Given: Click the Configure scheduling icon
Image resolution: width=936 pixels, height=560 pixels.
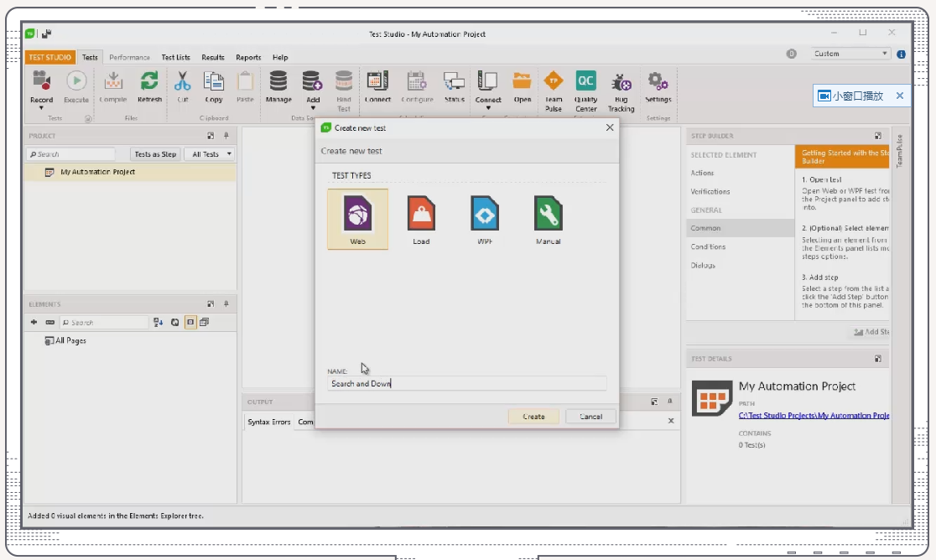Looking at the screenshot, I should [417, 81].
